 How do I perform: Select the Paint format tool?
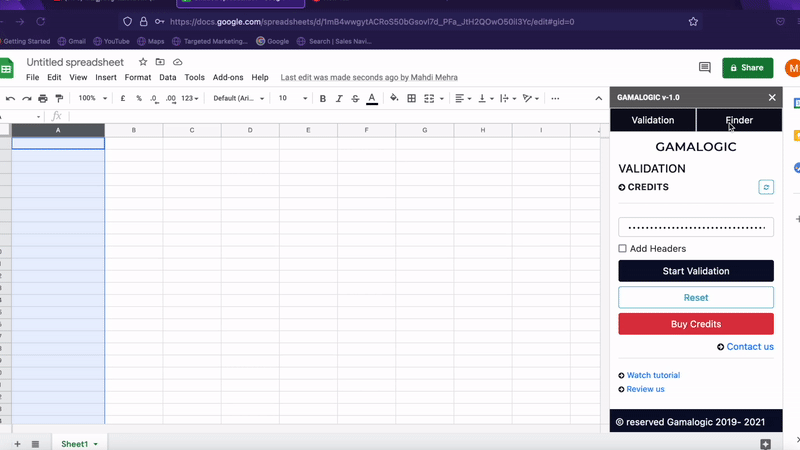[59, 98]
